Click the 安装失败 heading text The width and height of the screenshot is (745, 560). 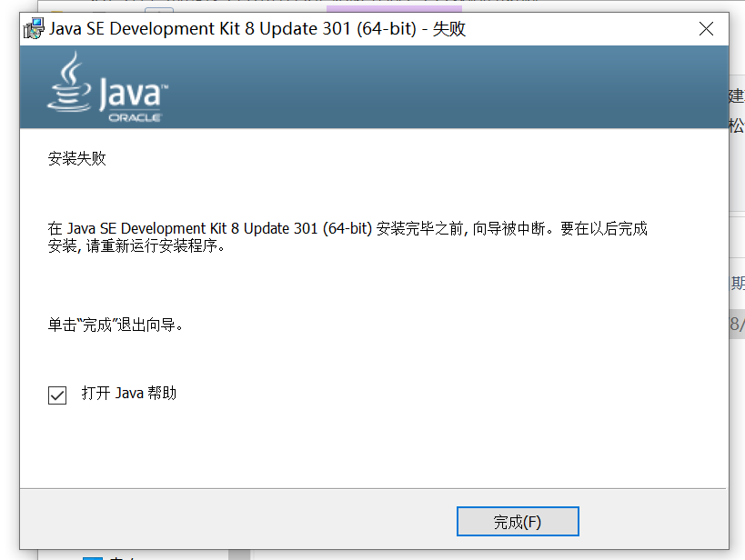(x=77, y=158)
